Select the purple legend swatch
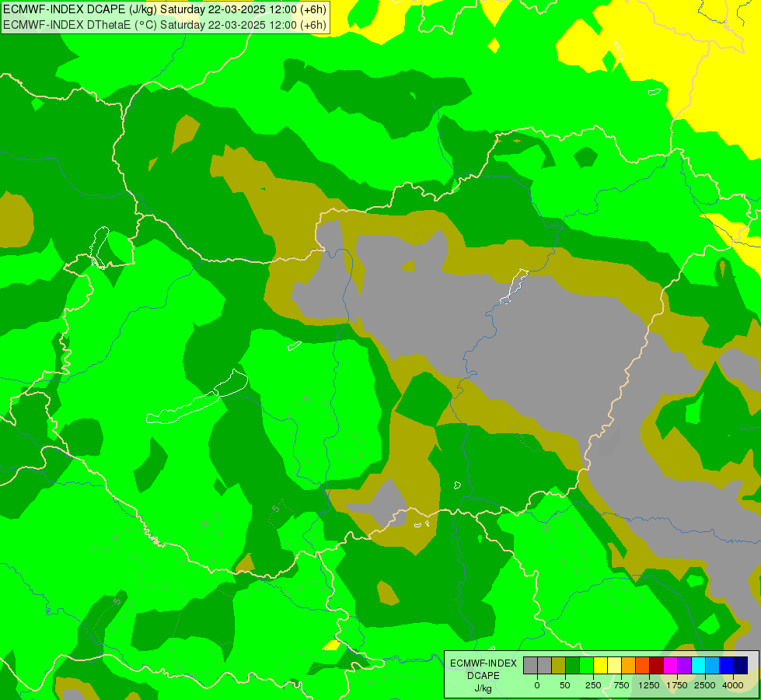Viewport: 761px width, 700px height. tap(684, 665)
